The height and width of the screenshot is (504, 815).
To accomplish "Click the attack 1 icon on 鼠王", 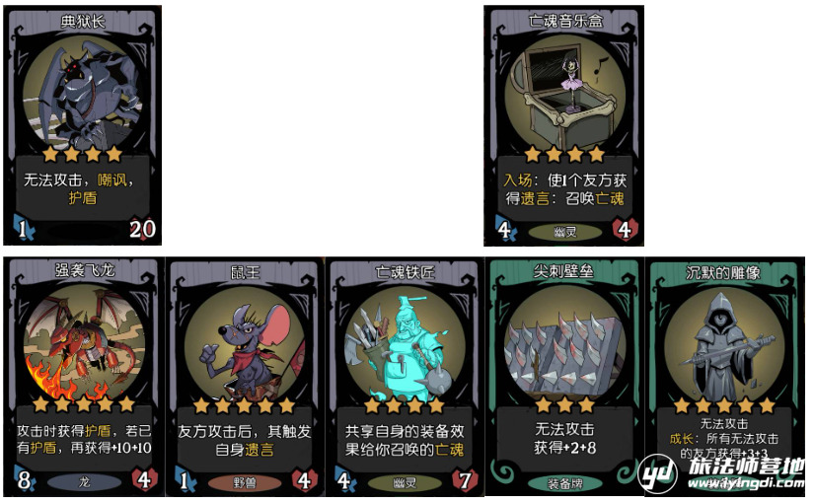I will pos(184,480).
